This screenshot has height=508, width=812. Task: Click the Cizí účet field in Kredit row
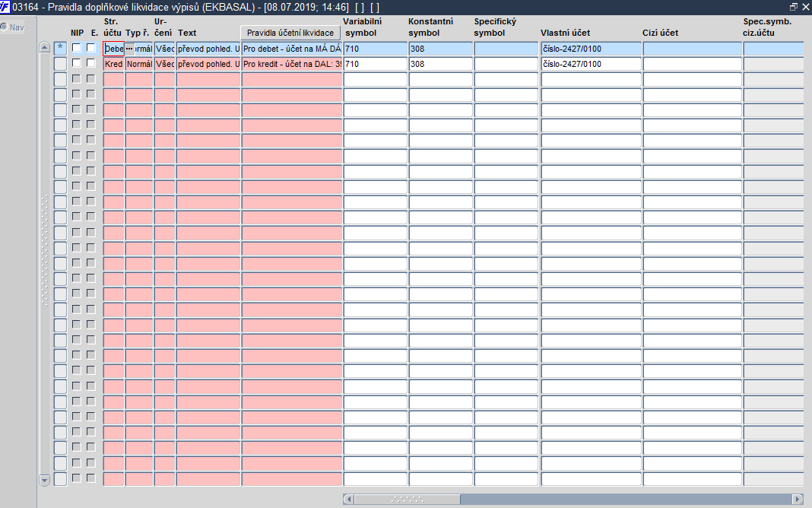693,64
